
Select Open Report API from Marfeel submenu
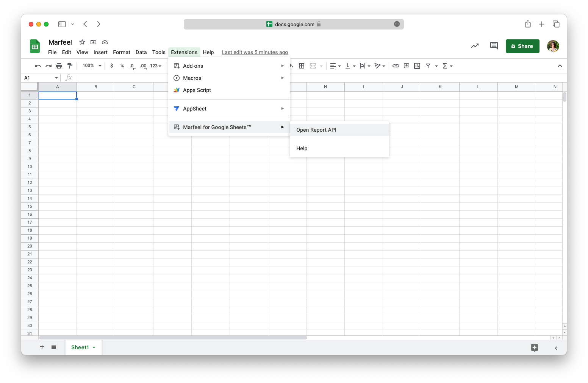(316, 129)
